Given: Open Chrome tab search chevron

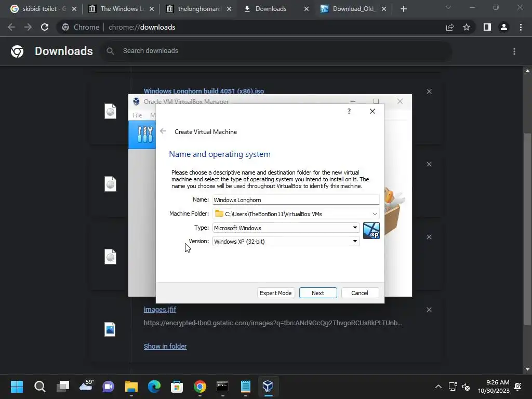Looking at the screenshot, I should tap(448, 8).
